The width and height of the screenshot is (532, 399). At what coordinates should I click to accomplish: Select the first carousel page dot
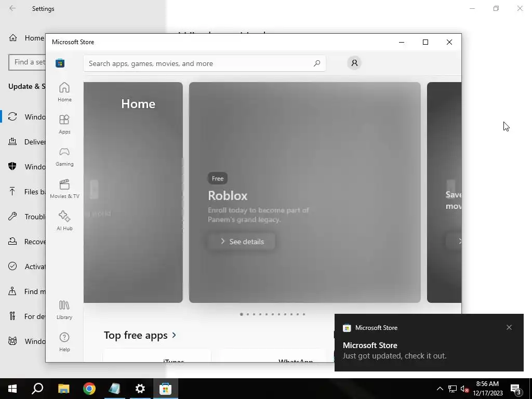point(241,314)
